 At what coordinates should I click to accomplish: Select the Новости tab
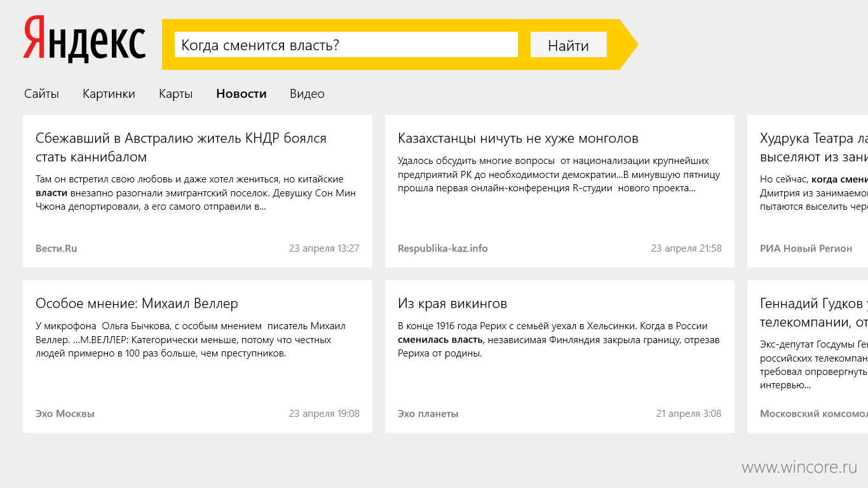[x=241, y=93]
